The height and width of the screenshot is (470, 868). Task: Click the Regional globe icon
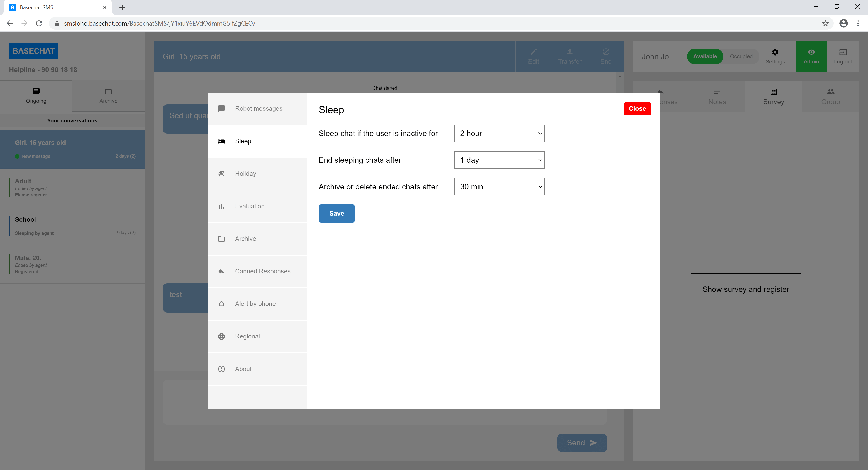(x=221, y=337)
